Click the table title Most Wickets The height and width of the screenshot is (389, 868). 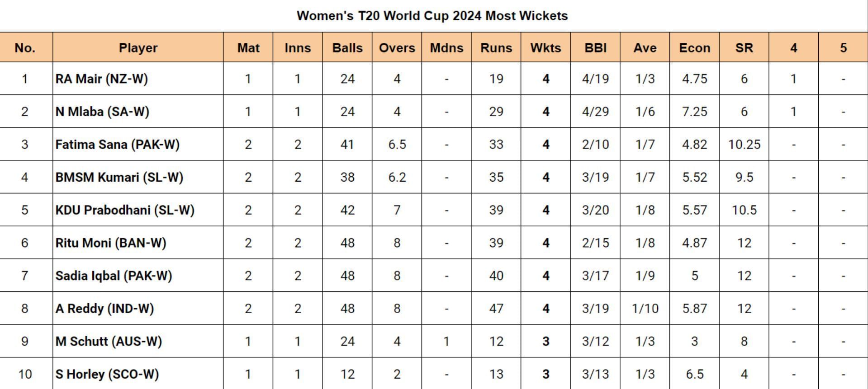(432, 16)
